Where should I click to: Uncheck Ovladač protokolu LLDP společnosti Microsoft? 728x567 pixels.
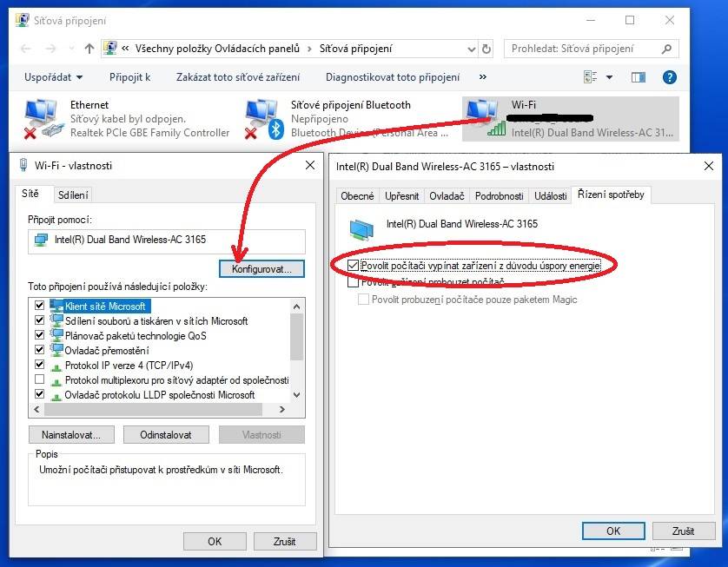coord(39,394)
